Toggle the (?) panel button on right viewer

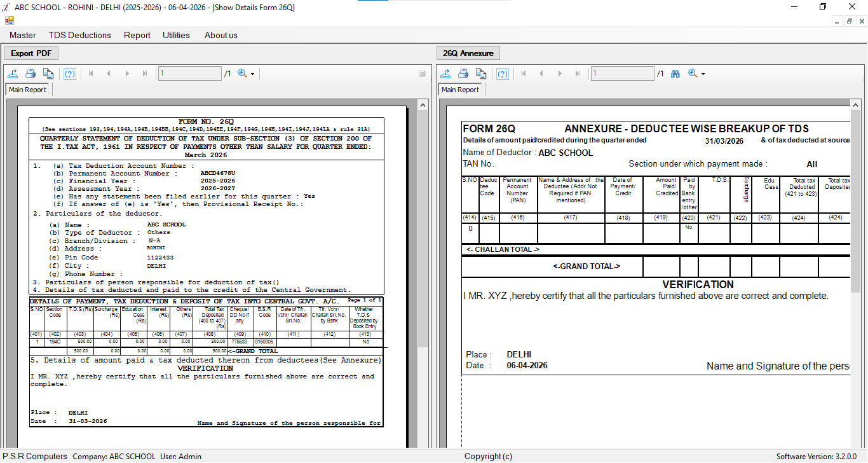(x=503, y=74)
